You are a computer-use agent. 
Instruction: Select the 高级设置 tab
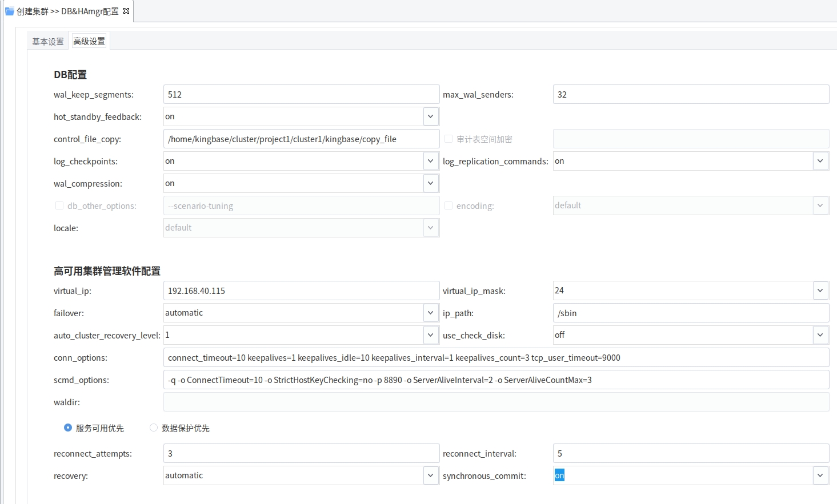pyautogui.click(x=89, y=41)
